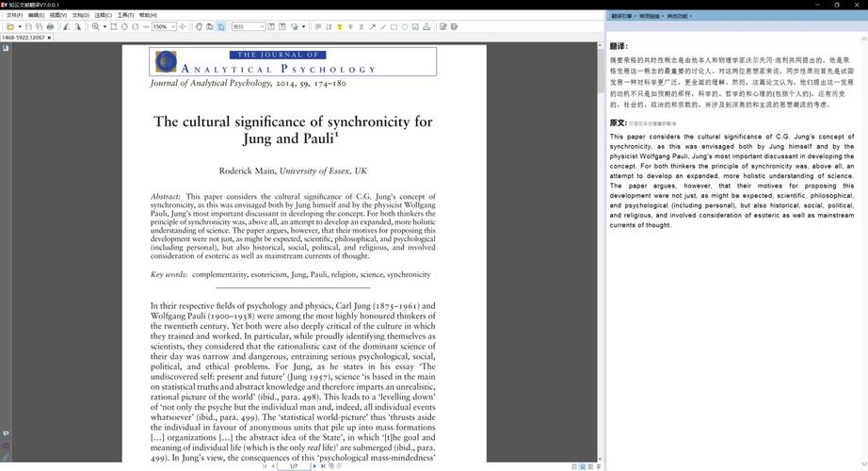Select the underline text tool
This screenshot has height=471, width=868.
(x=361, y=26)
